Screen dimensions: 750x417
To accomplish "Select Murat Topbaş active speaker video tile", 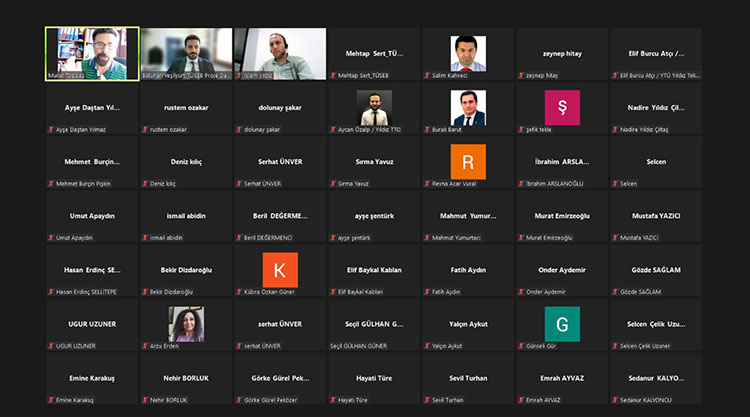I will click(92, 53).
